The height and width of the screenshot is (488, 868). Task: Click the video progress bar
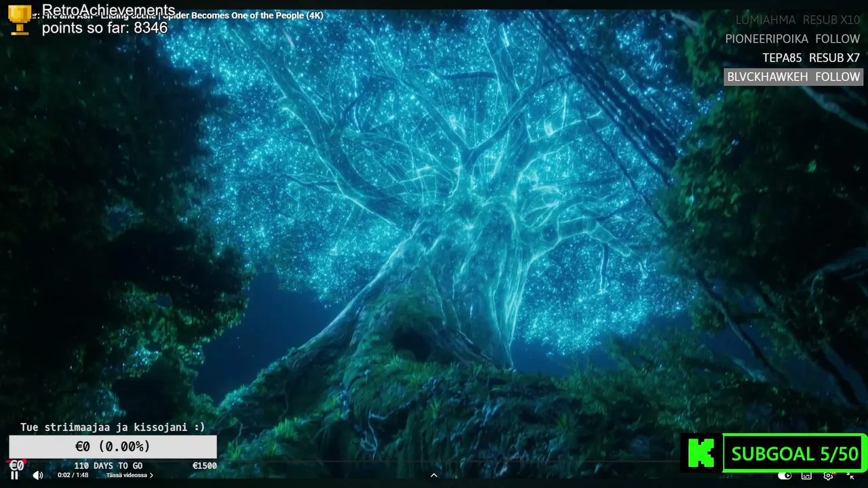pyautogui.click(x=434, y=462)
